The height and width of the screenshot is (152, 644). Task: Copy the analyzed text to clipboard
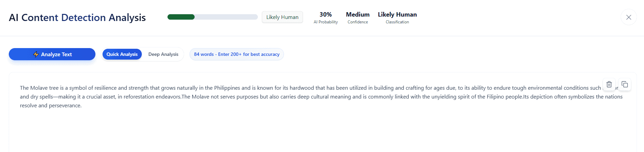(x=625, y=84)
